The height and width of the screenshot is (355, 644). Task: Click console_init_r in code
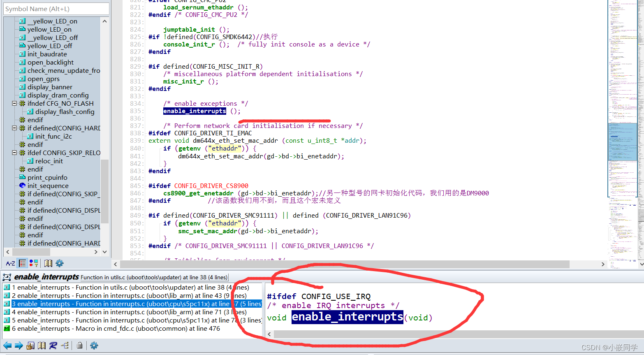[x=189, y=44]
